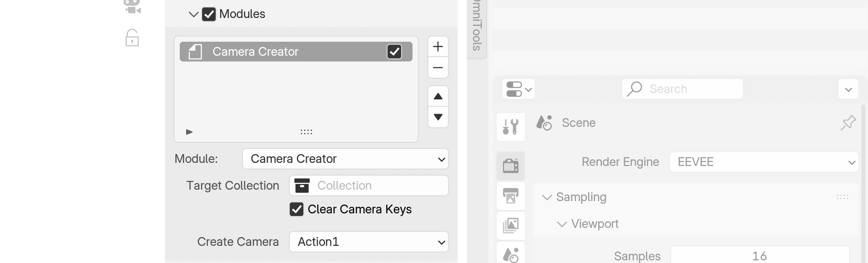This screenshot has width=868, height=263.
Task: Open the Output properties tab
Action: tap(510, 195)
